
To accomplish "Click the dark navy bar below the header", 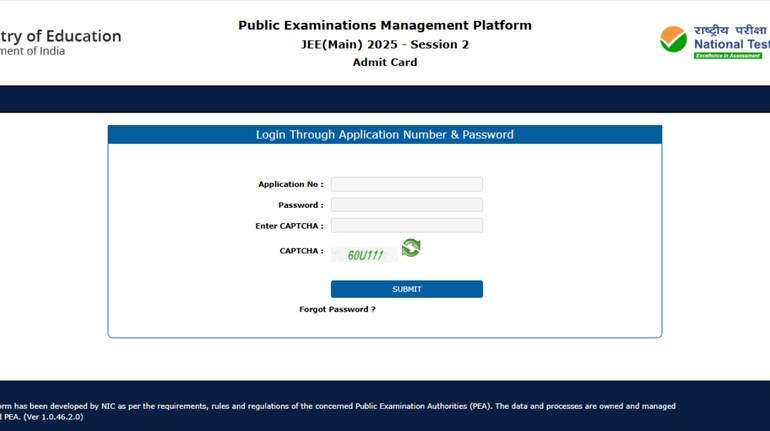I will tap(384, 99).
